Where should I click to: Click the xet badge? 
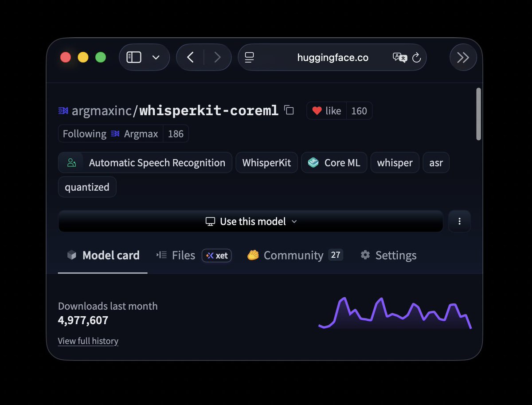coord(217,256)
